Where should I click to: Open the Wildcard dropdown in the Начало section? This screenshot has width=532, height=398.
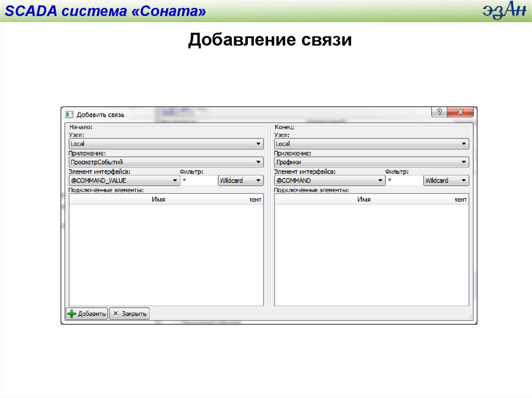point(241,181)
